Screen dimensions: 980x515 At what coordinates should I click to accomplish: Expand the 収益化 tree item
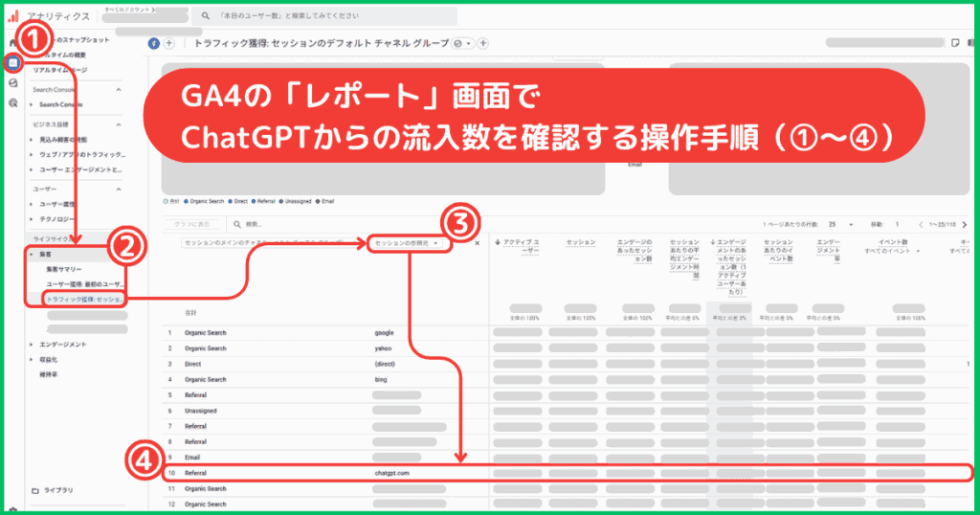pos(32,359)
